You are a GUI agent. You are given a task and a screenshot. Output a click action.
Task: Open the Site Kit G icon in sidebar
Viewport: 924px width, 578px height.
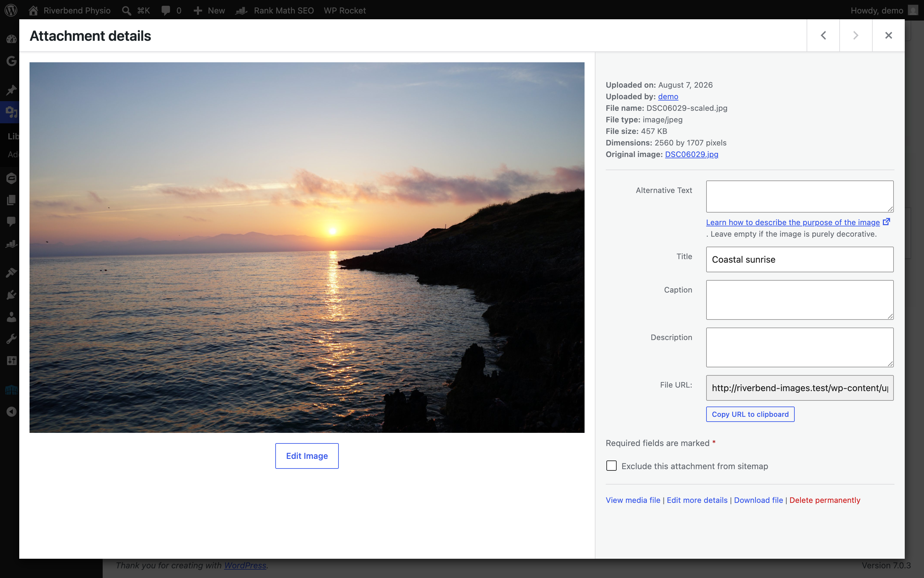[12, 61]
